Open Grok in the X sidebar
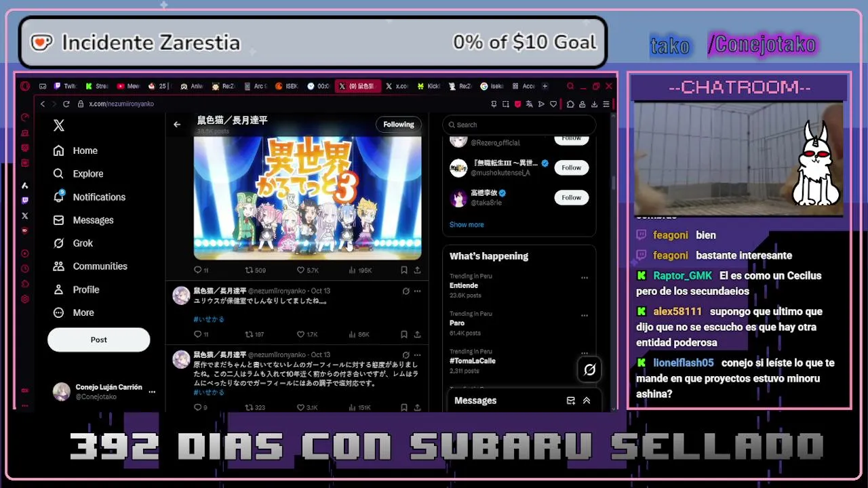 pyautogui.click(x=73, y=243)
